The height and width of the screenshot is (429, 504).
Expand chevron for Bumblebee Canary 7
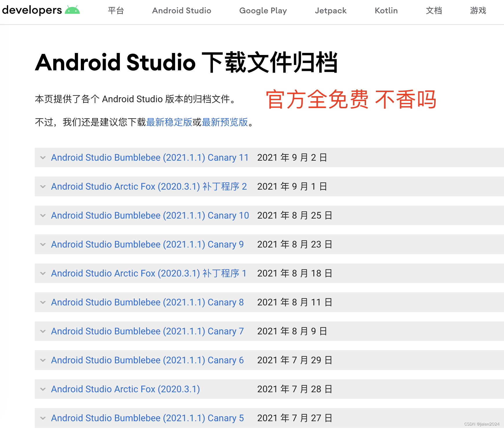[43, 331]
